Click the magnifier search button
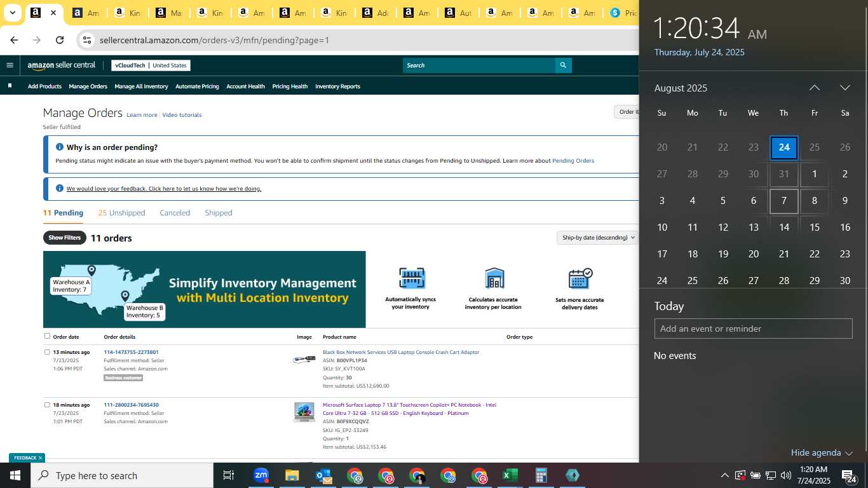Image resolution: width=868 pixels, height=488 pixels. (x=563, y=65)
